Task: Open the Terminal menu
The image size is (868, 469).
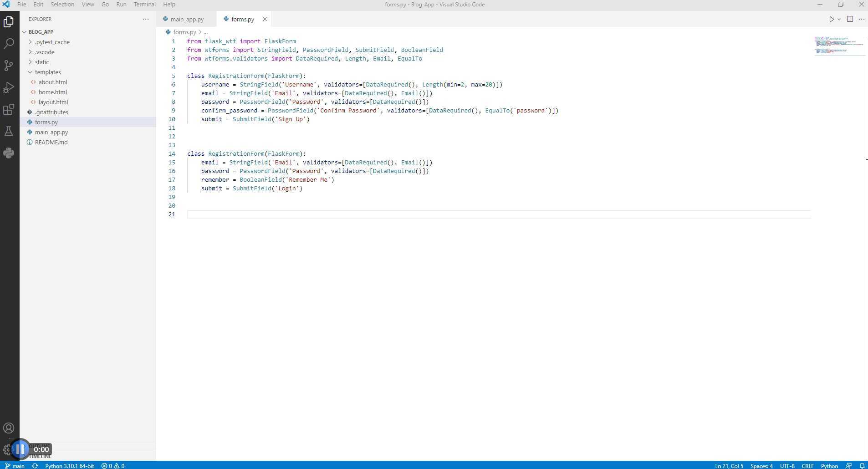Action: click(x=144, y=4)
